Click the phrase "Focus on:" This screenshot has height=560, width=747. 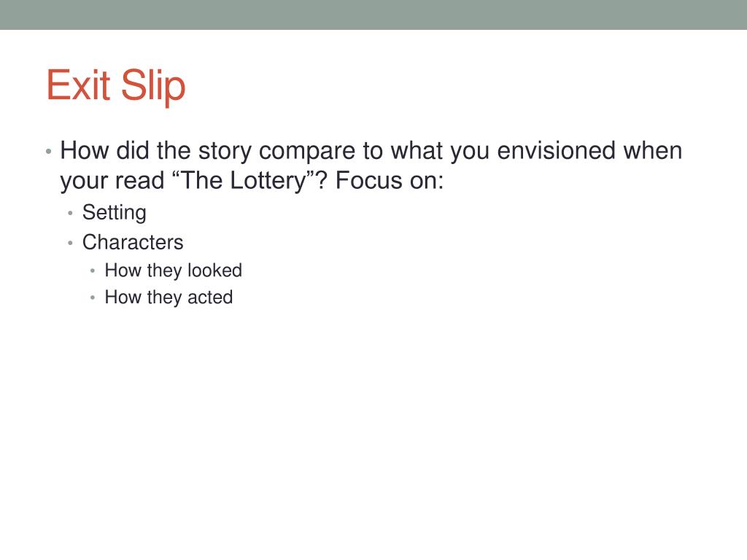(390, 181)
